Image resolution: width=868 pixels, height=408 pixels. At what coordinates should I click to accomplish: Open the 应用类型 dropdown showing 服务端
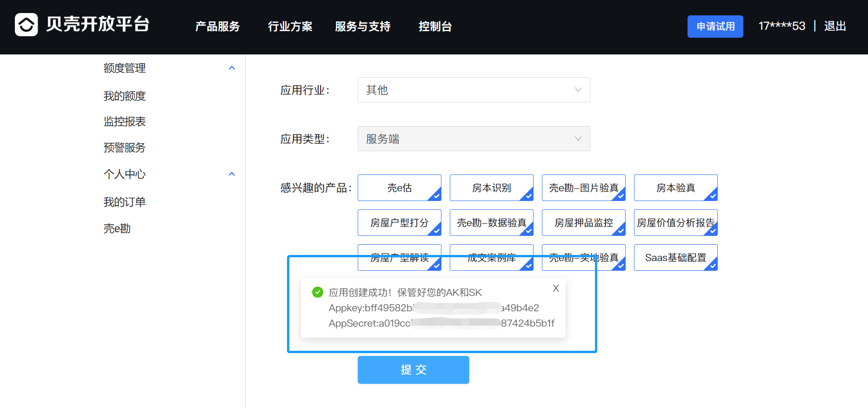(474, 139)
